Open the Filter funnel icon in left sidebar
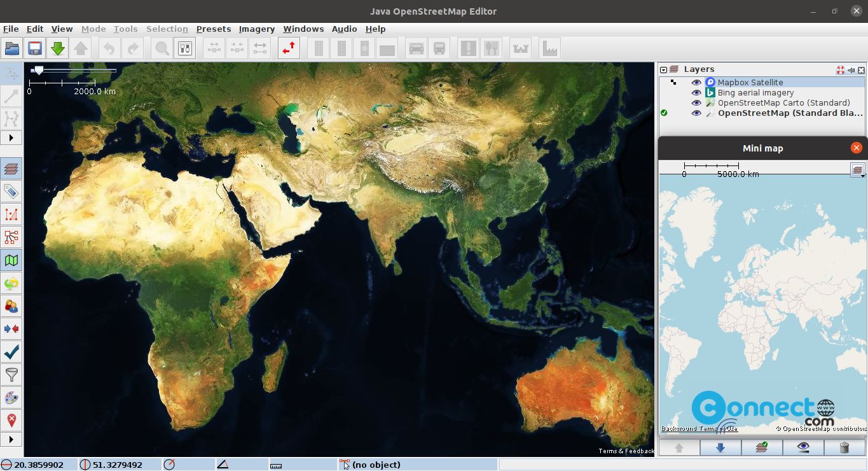Image resolution: width=868 pixels, height=471 pixels. (11, 374)
